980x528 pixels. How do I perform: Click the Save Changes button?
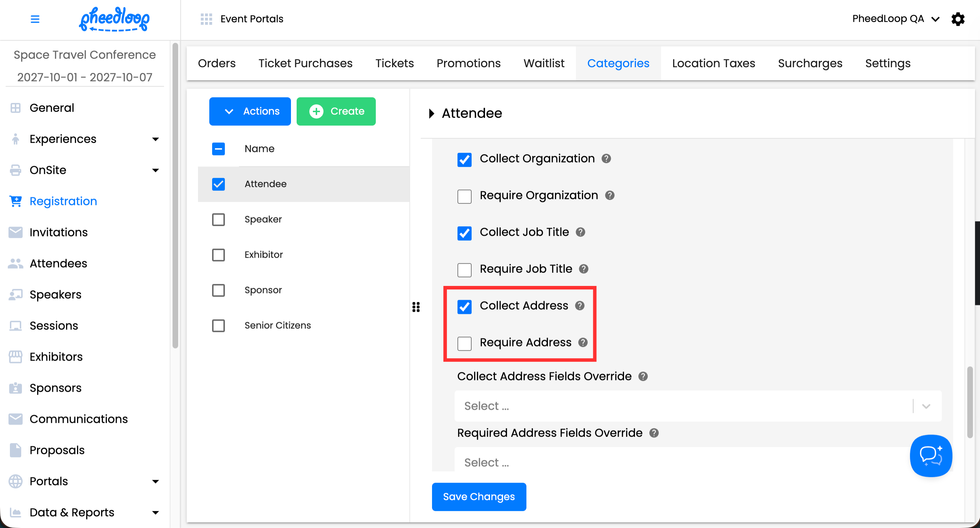[x=479, y=497]
